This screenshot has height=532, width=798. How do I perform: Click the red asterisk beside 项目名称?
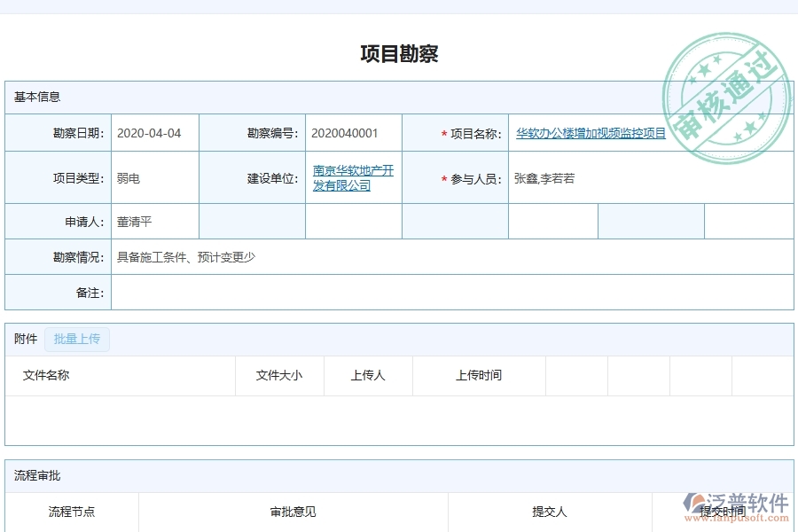coord(442,133)
